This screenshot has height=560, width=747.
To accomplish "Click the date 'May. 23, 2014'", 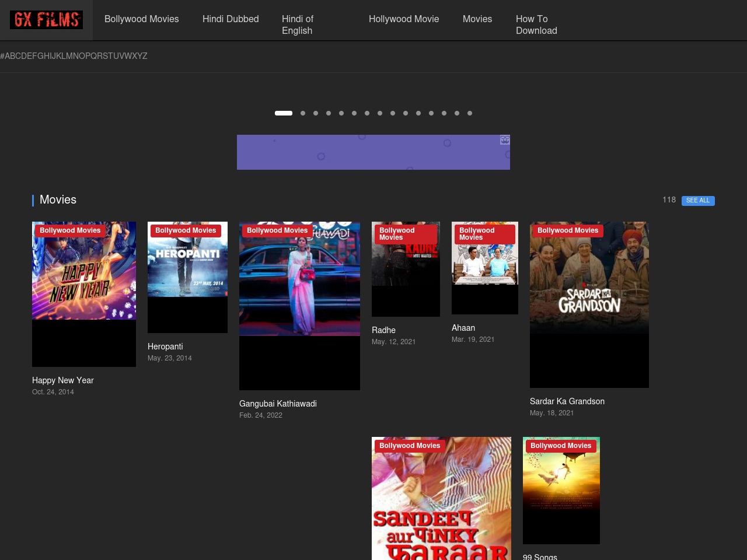I will (x=170, y=358).
